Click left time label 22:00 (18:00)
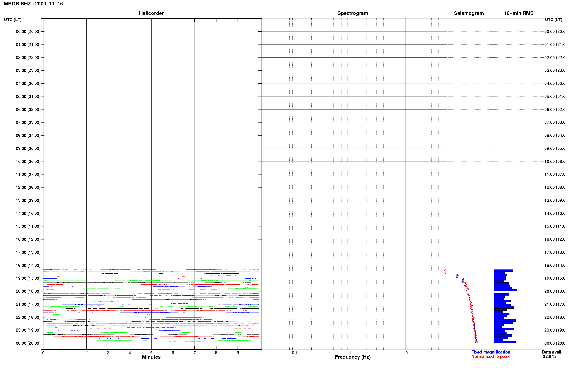588x368 pixels. click(x=28, y=317)
